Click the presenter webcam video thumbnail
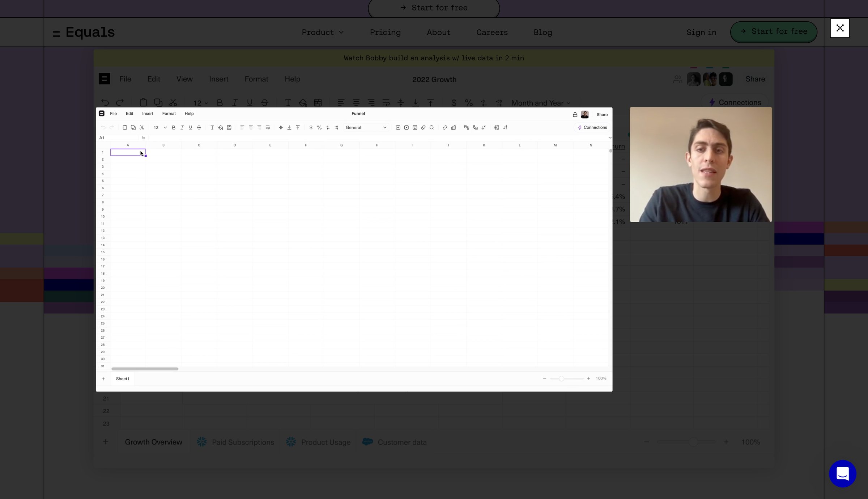 tap(701, 164)
